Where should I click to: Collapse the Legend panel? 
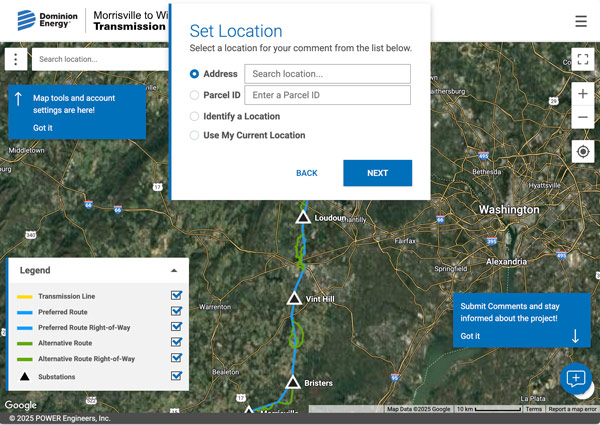[x=174, y=270]
